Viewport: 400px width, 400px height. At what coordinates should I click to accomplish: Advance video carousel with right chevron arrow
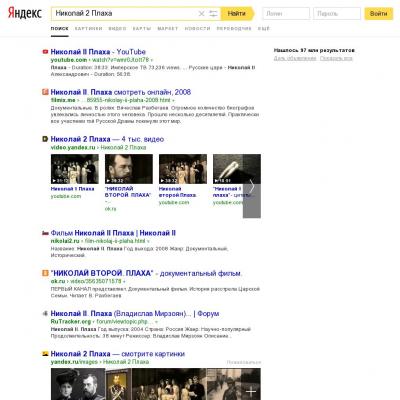(x=252, y=186)
